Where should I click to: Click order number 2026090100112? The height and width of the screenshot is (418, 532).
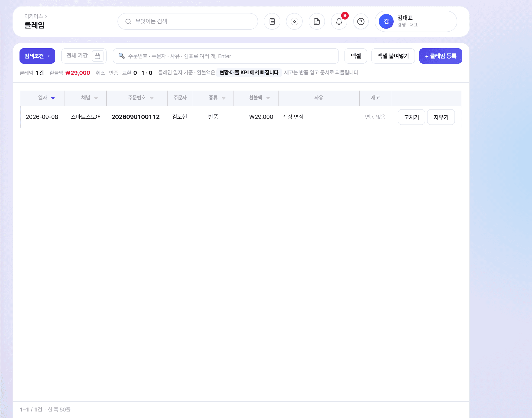pyautogui.click(x=136, y=117)
